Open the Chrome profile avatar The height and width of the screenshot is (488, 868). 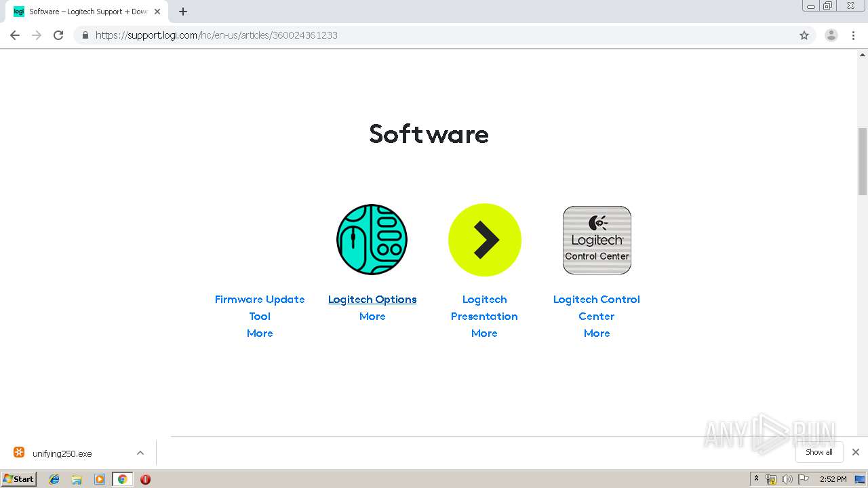point(831,35)
